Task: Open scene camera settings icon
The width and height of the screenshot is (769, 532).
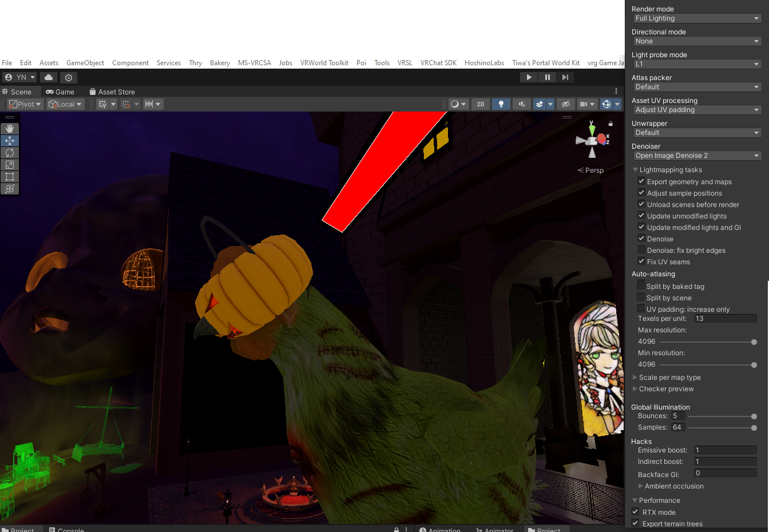Action: click(584, 104)
